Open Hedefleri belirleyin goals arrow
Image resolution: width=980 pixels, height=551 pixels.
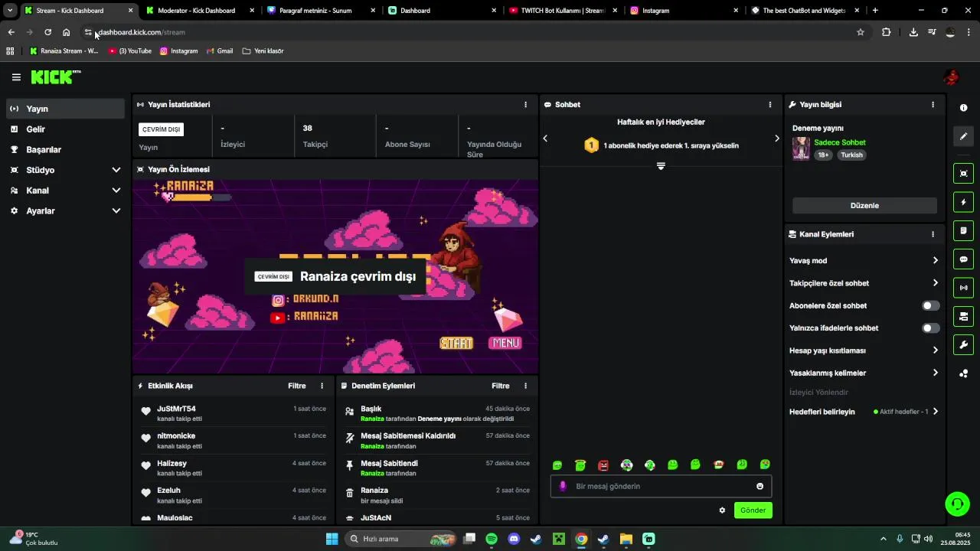click(935, 412)
